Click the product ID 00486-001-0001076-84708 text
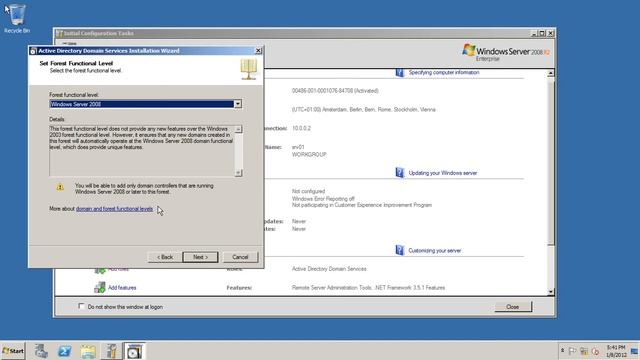This screenshot has width=640, height=360. [x=335, y=91]
